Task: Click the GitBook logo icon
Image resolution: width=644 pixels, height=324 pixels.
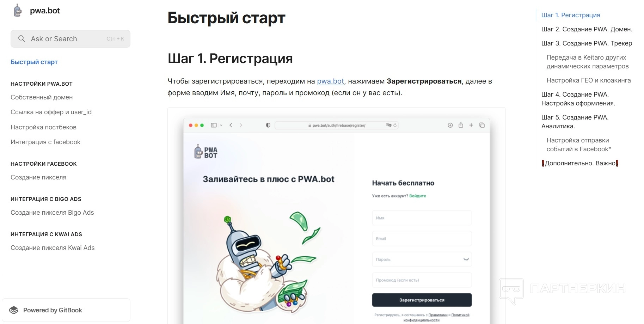Action: [14, 310]
